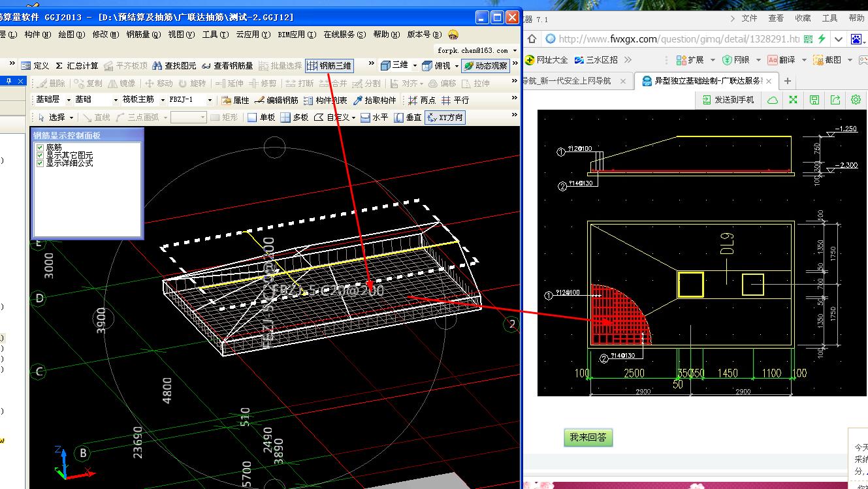Switch to the 异型独立基础绘制 browser tab

(701, 81)
